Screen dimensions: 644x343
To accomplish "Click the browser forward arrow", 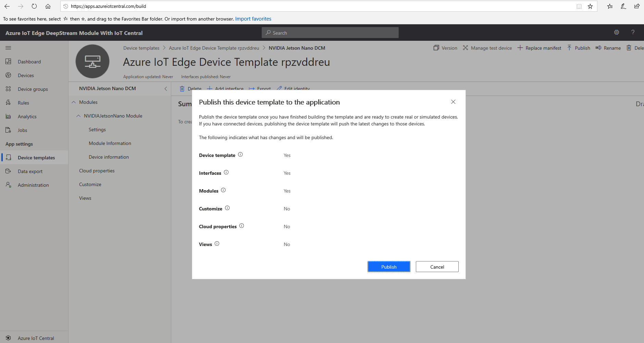I will pyautogui.click(x=21, y=6).
